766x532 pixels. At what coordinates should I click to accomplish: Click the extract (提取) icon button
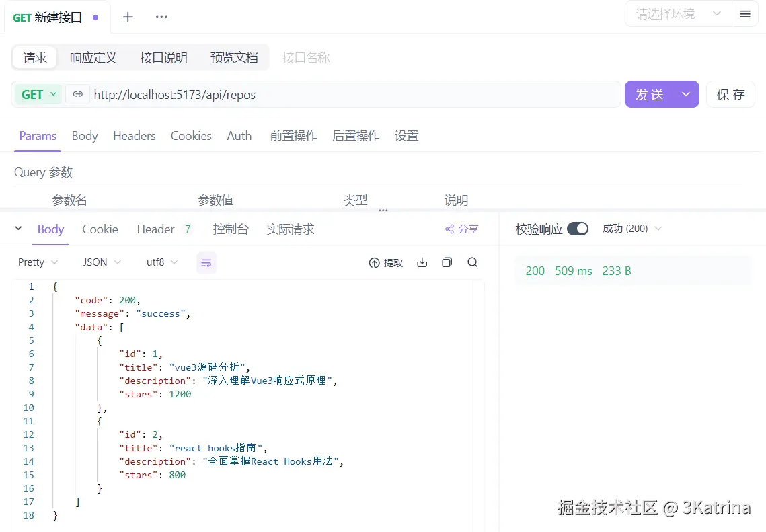point(385,263)
